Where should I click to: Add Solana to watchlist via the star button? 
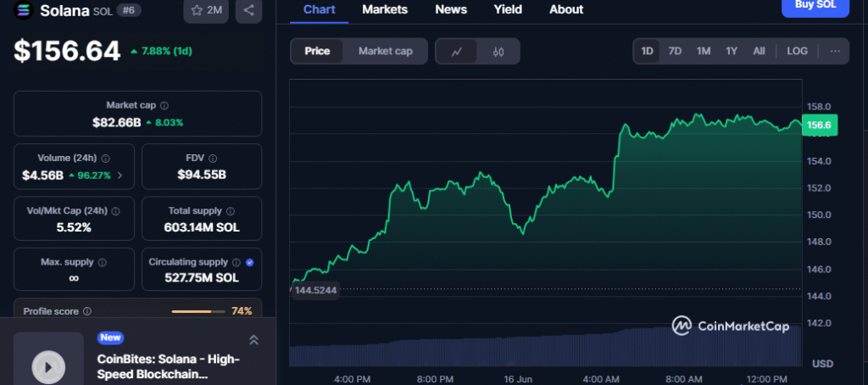(206, 10)
